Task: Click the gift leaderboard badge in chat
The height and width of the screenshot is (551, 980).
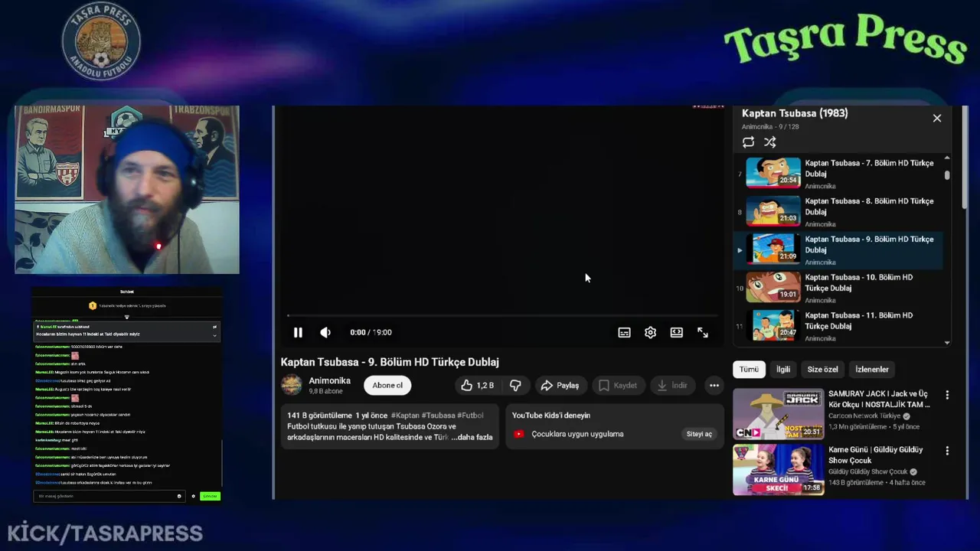Action: click(93, 305)
